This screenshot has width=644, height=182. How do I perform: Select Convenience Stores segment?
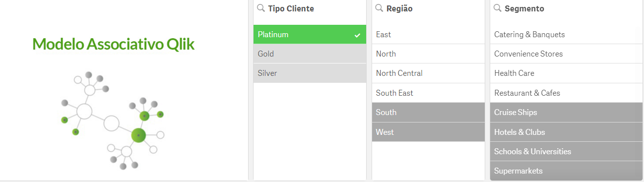(x=566, y=54)
